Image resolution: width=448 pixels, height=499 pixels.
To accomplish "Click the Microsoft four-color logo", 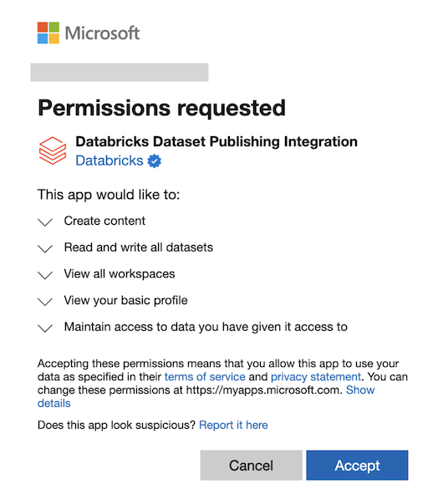I will pyautogui.click(x=48, y=33).
